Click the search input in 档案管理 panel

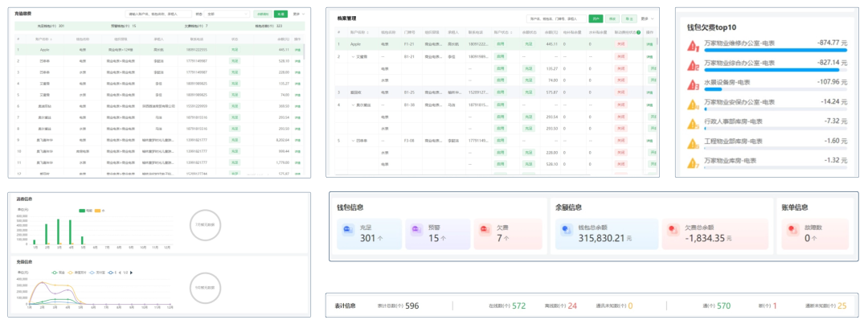[555, 18]
